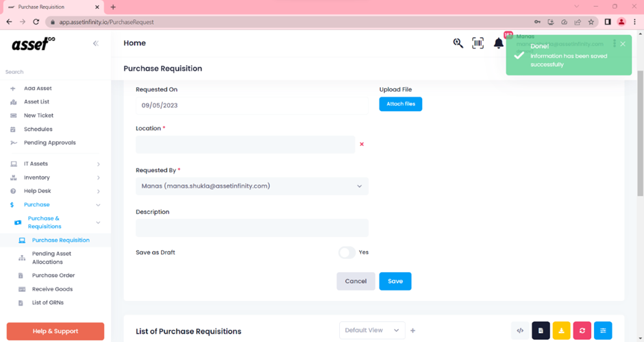Click the barcode scanner icon
The height and width of the screenshot is (342, 644).
(478, 43)
